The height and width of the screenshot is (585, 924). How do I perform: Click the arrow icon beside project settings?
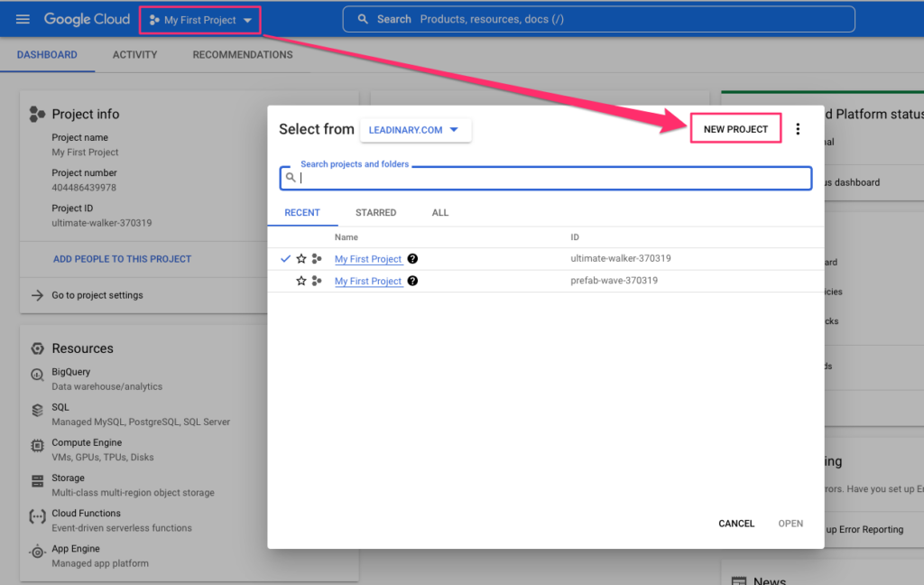(37, 295)
